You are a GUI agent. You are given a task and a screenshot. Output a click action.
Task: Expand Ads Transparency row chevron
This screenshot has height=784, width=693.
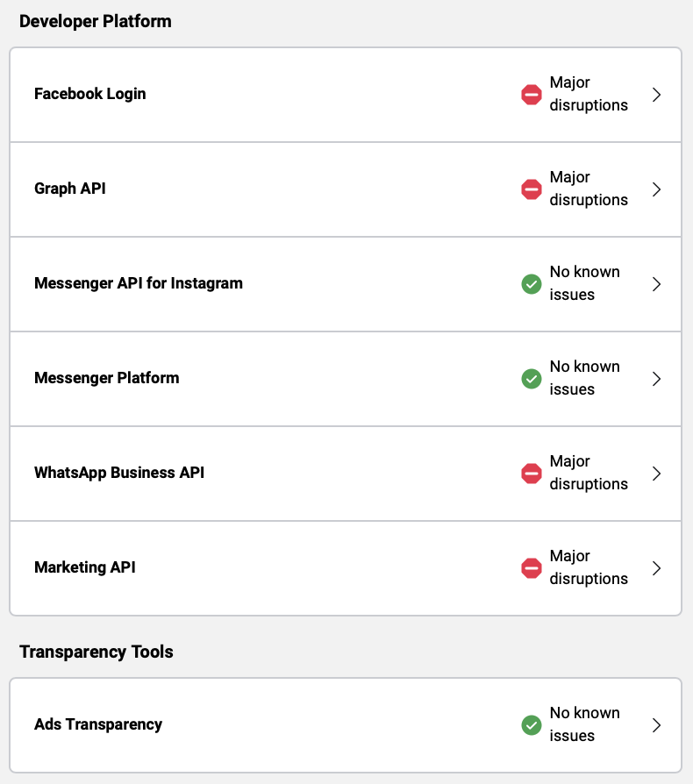pos(656,725)
